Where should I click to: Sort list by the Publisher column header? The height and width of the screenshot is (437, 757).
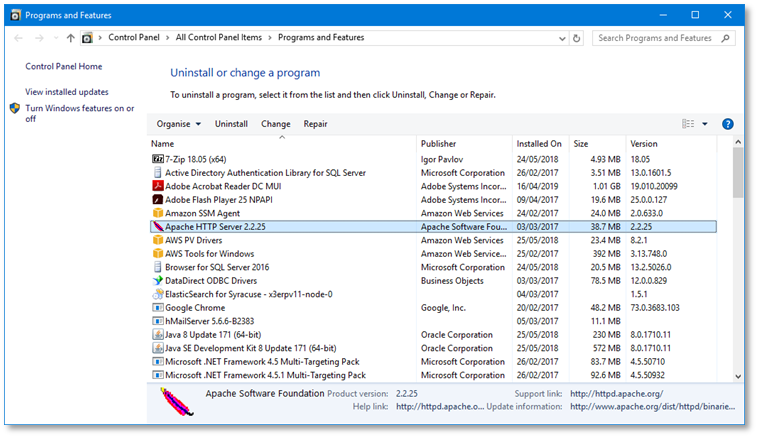pos(438,144)
